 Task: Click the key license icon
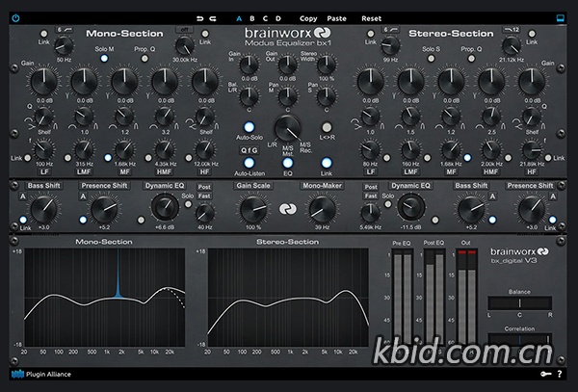544,374
